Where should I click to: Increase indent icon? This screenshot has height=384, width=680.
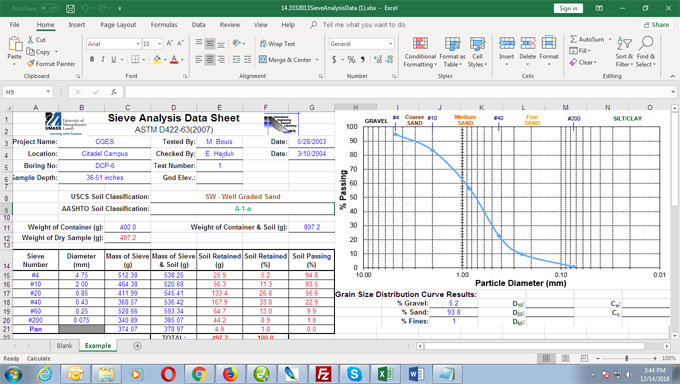tap(248, 59)
